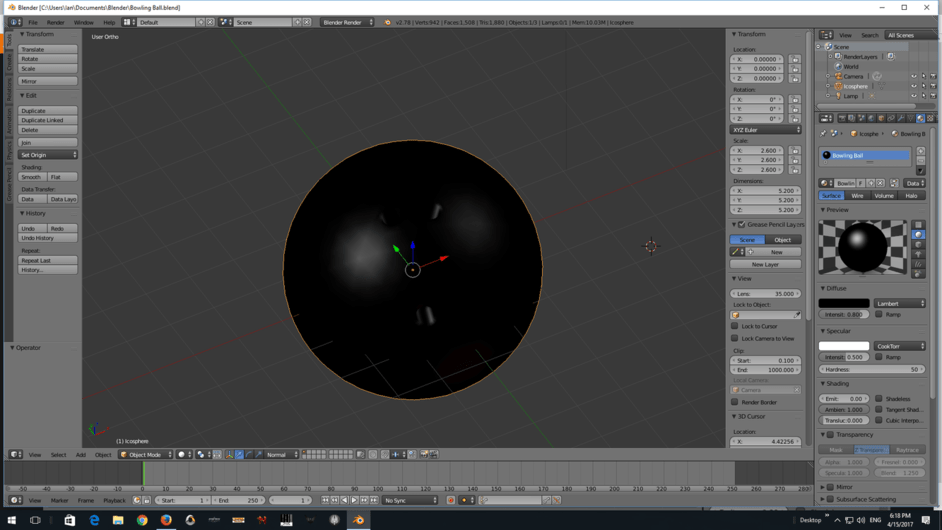This screenshot has height=530, width=942.
Task: Launch Chrome from the taskbar
Action: pyautogui.click(x=142, y=520)
